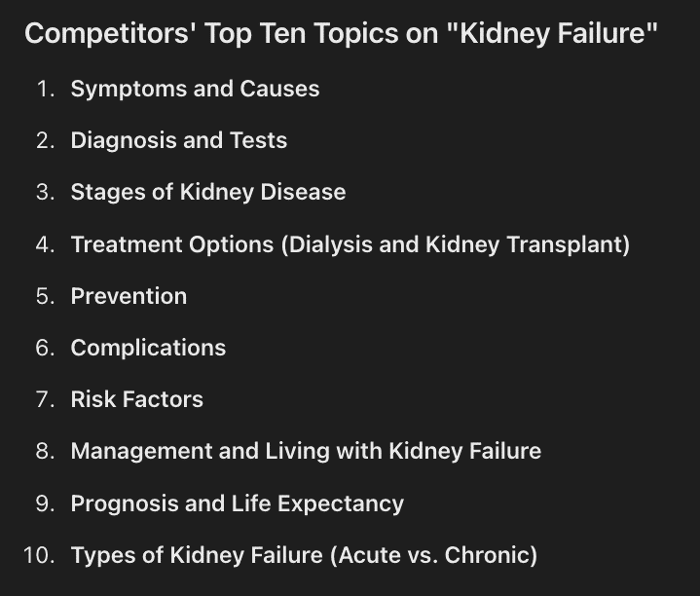700x596 pixels.
Task: Click 'Management and Living with Kidney Failure'
Action: point(307,451)
